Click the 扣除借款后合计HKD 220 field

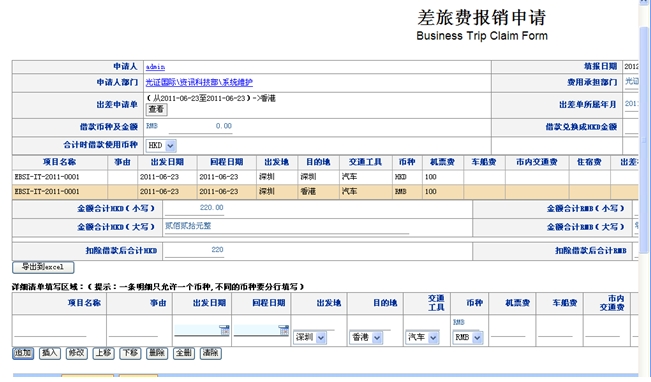[x=194, y=251]
